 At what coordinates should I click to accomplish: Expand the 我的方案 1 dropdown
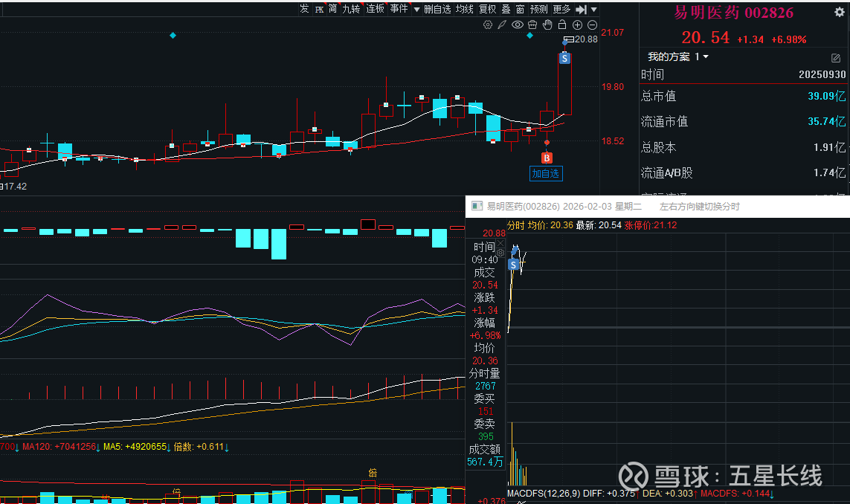(678, 57)
